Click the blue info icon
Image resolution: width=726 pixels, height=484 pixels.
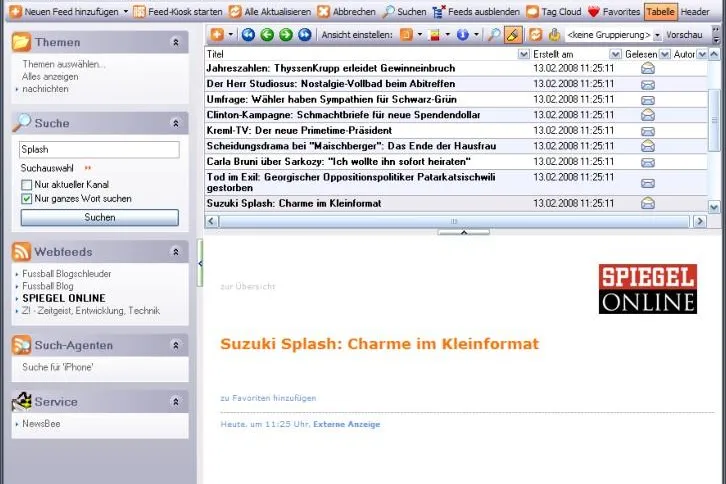(x=462, y=34)
